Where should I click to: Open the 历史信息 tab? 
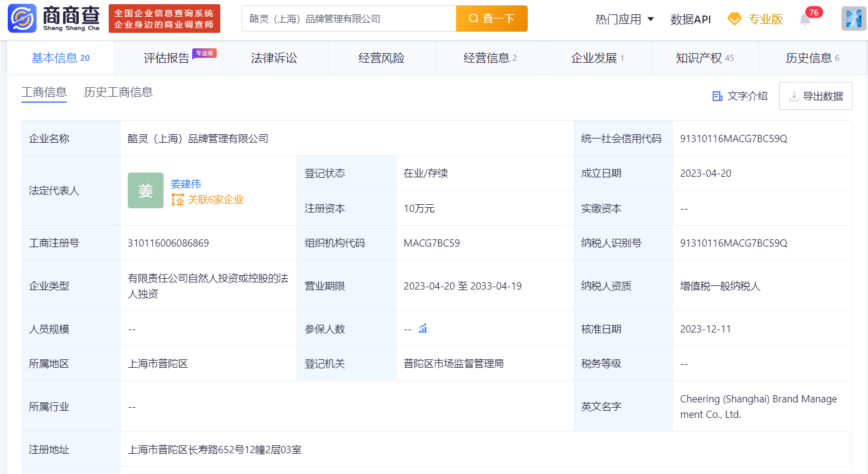812,58
